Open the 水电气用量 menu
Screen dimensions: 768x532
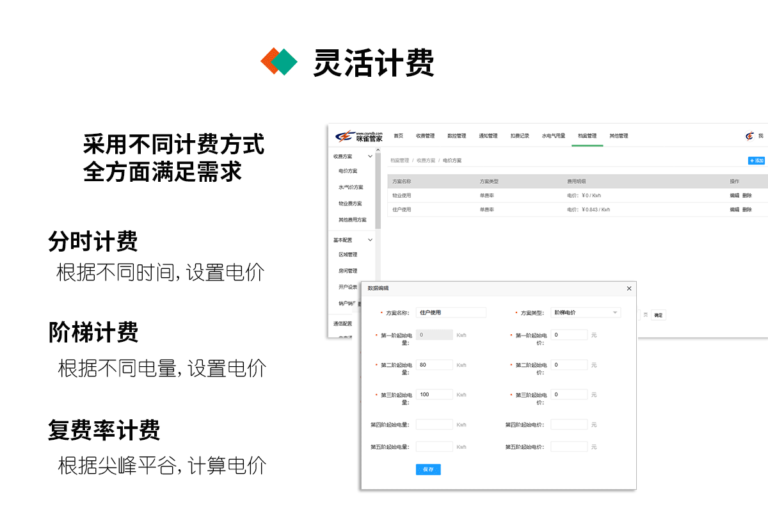point(553,135)
